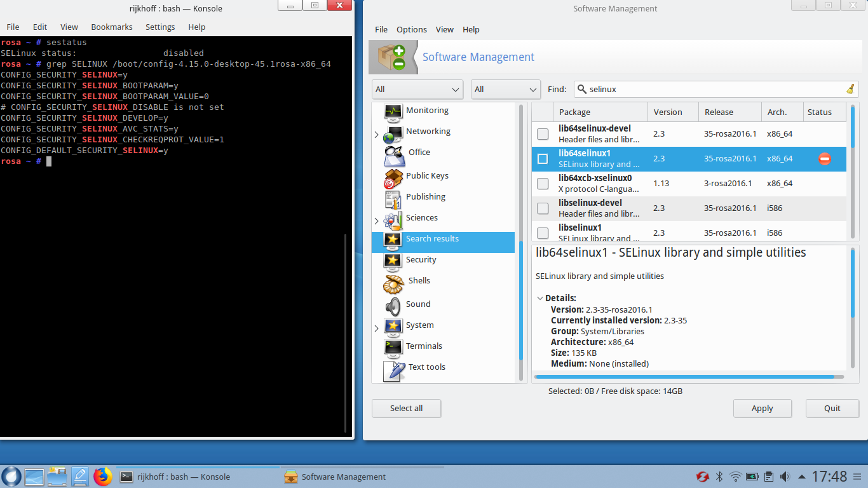Sort by the Package column header
This screenshot has height=488, width=868.
point(600,112)
